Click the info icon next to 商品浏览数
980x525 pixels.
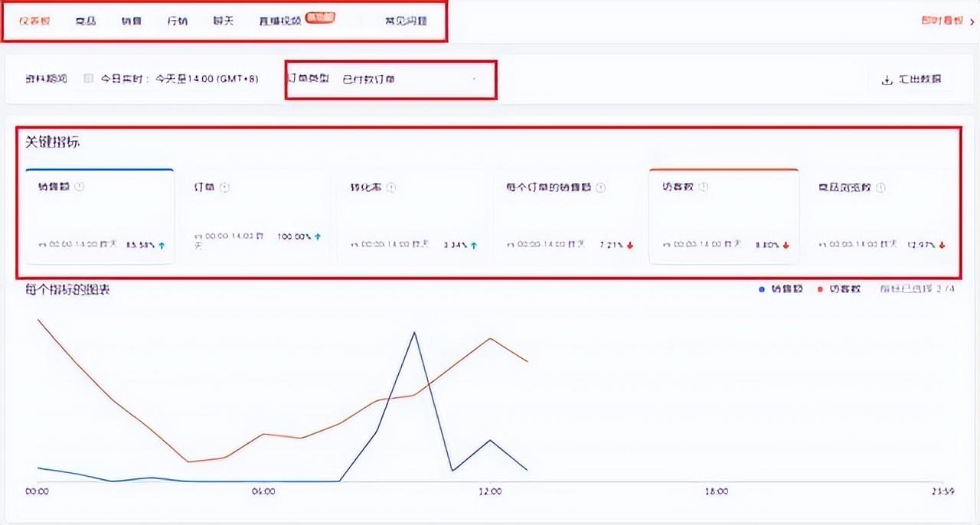[x=880, y=187]
